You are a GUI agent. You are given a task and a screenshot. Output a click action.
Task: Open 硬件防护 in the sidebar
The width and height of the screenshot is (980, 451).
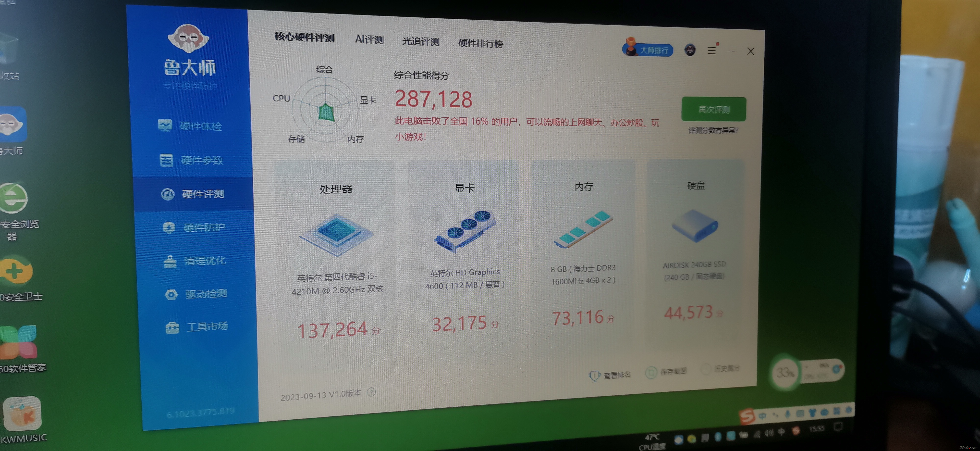[x=194, y=228]
